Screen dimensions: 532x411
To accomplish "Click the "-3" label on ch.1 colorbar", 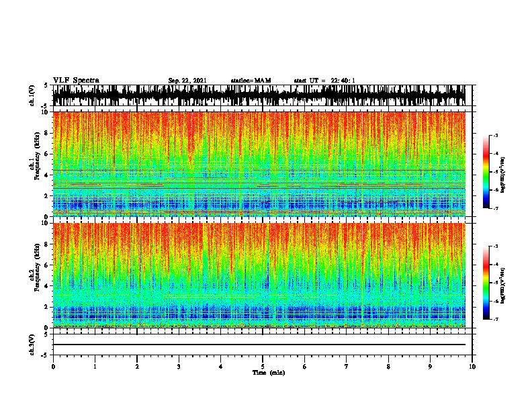I will [x=496, y=136].
